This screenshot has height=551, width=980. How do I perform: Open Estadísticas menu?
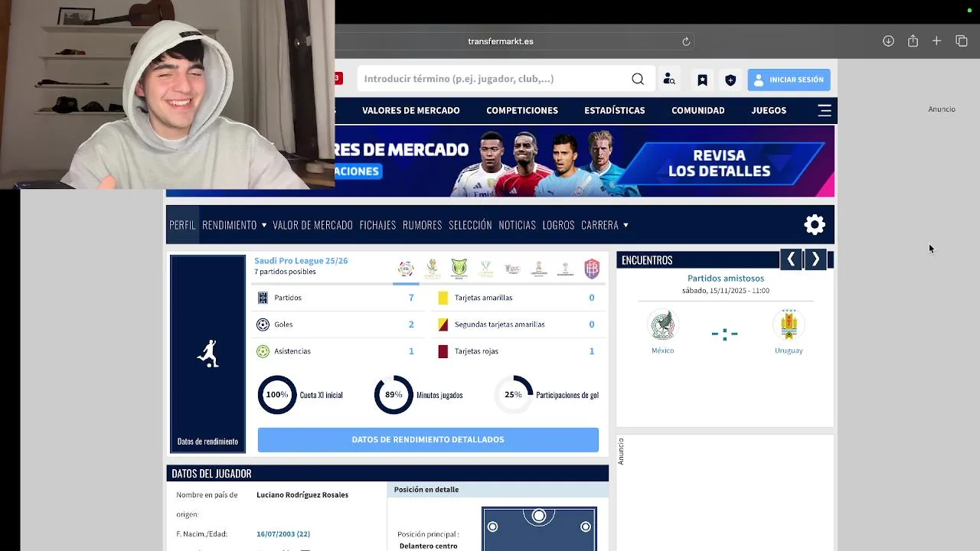pyautogui.click(x=615, y=110)
